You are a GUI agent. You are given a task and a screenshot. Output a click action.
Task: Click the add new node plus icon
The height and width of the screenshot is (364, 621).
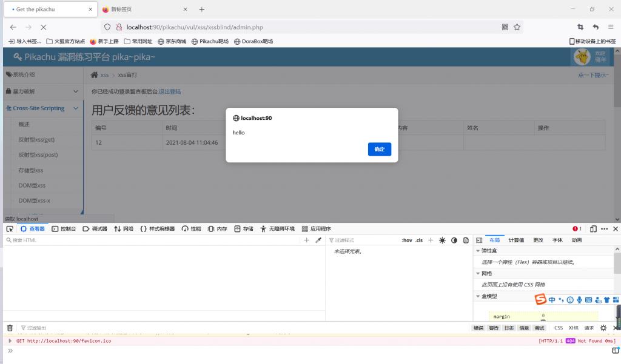point(307,240)
